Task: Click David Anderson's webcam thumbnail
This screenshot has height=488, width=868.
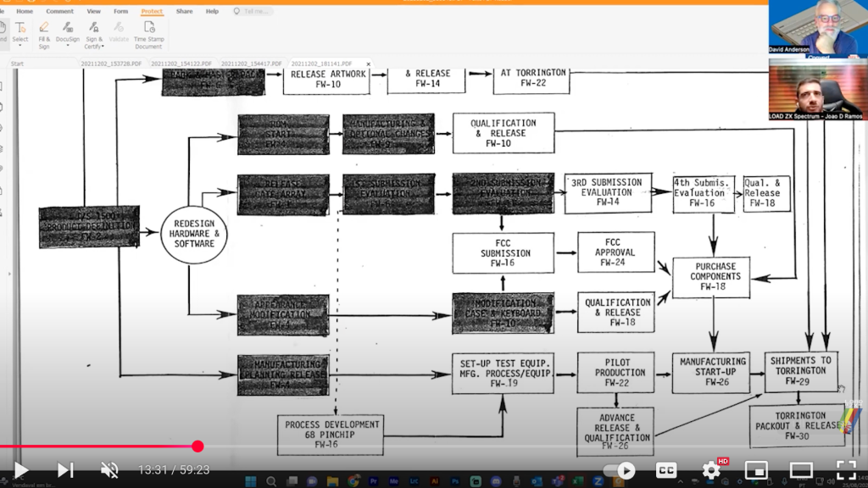Action: coord(818,27)
